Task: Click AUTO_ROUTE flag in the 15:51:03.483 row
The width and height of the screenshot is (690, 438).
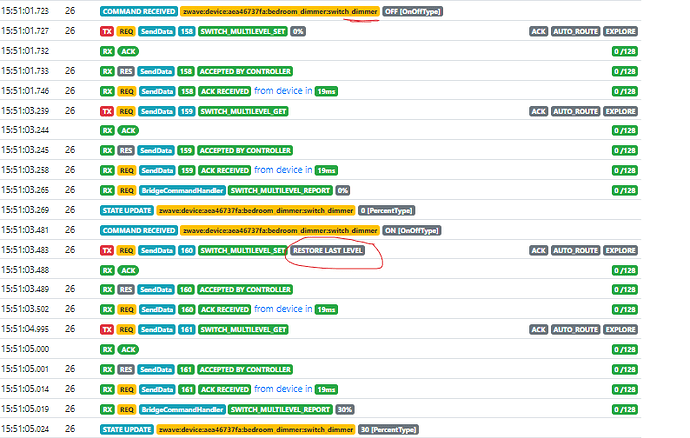Action: [x=576, y=250]
